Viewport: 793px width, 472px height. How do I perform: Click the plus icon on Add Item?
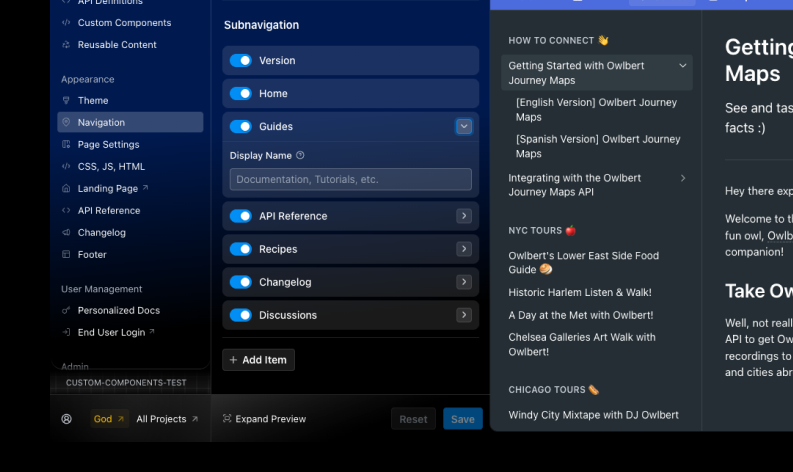click(x=233, y=360)
